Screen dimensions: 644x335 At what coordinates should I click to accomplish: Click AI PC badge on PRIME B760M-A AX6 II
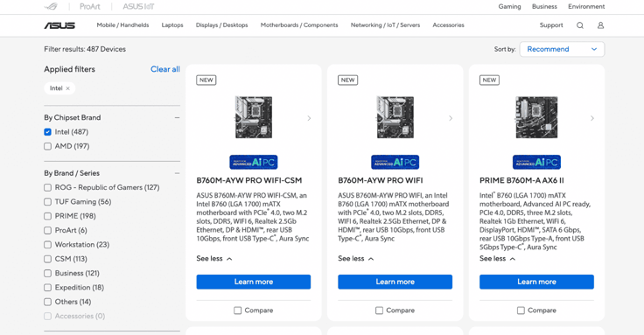[536, 162]
